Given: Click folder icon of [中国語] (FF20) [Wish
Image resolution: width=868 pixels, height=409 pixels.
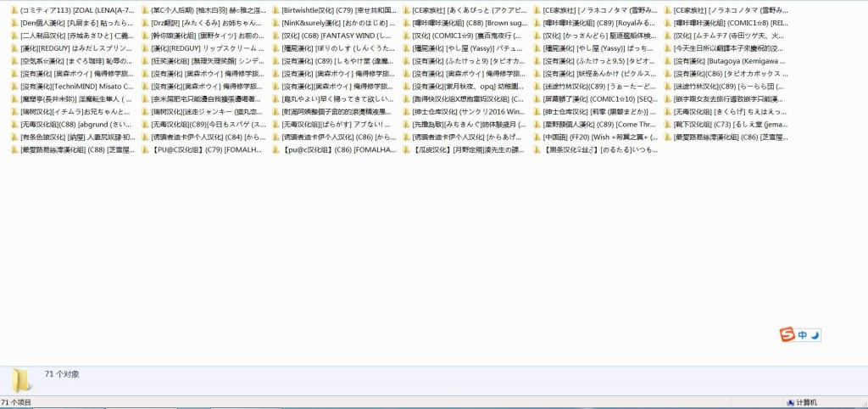Looking at the screenshot, I should 537,137.
